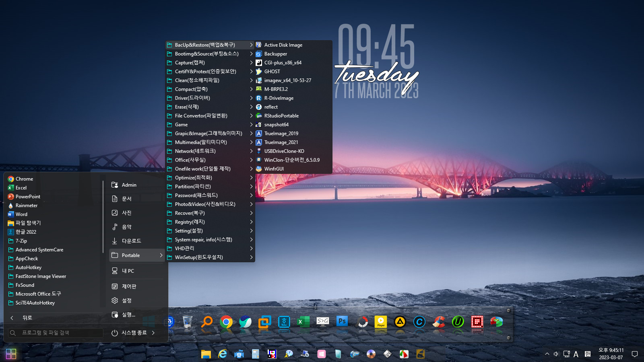Launch Naver Whale browser from the dock
Screen dimensions: 644x362
point(245,322)
